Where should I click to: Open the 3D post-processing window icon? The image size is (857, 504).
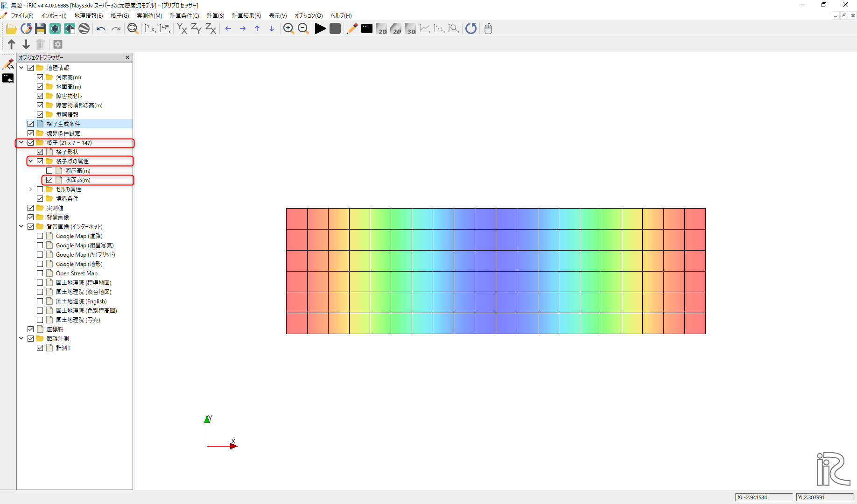tap(410, 29)
